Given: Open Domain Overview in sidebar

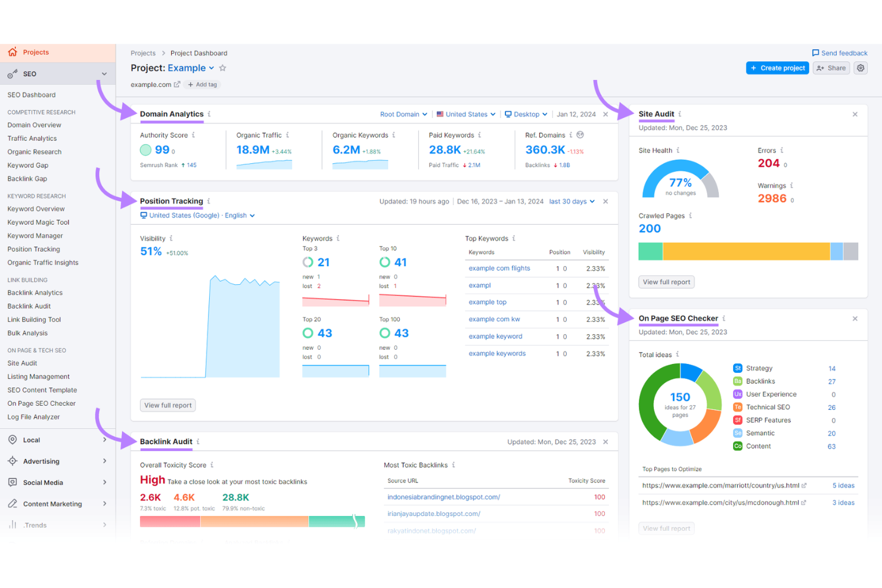Looking at the screenshot, I should 35,125.
